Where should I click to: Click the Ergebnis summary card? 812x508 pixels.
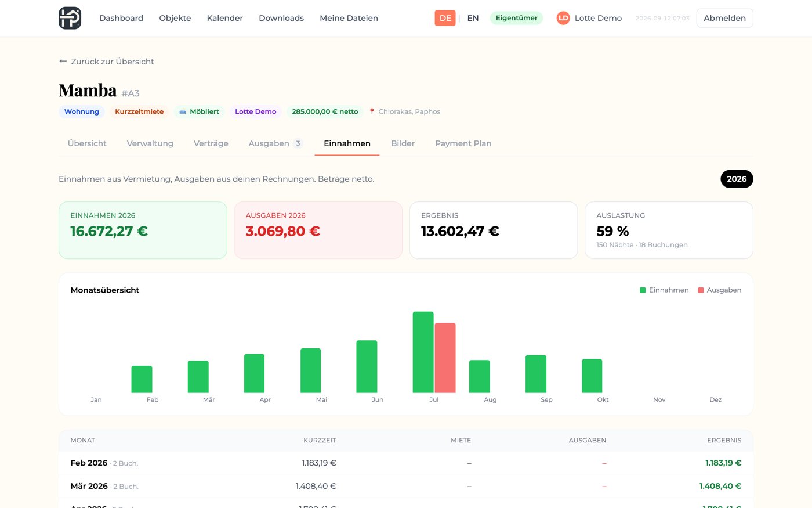tap(494, 230)
